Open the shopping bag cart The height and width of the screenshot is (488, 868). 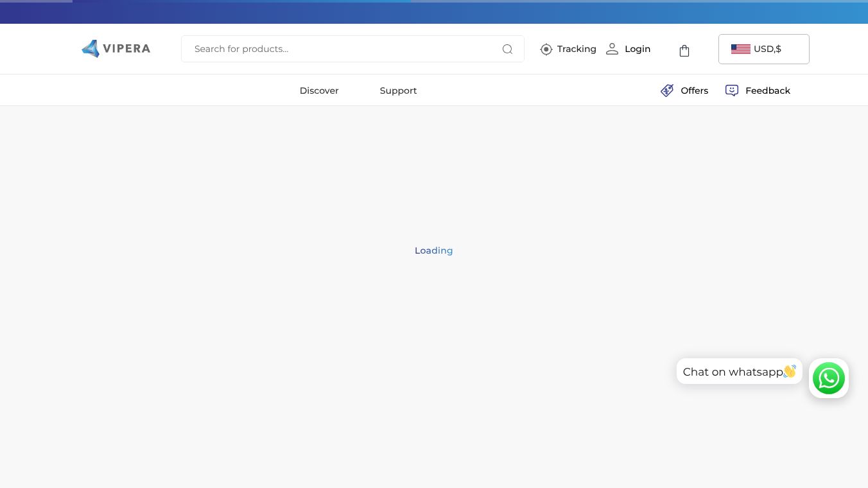(684, 51)
